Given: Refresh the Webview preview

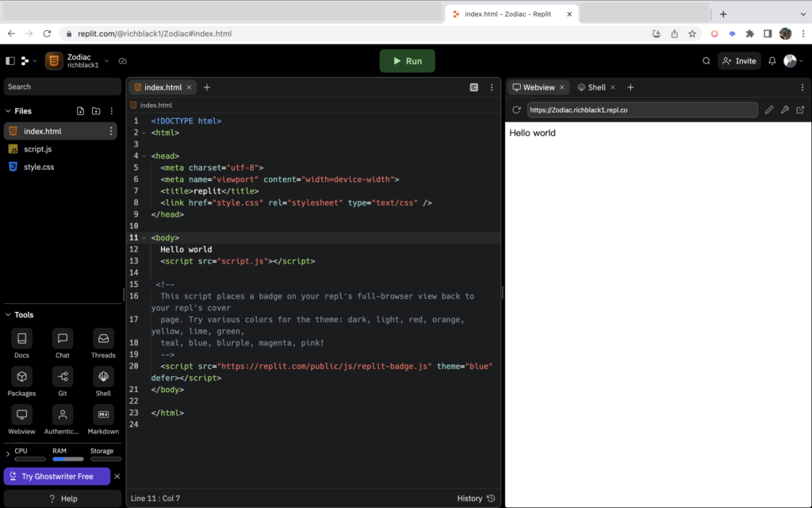Looking at the screenshot, I should point(516,110).
